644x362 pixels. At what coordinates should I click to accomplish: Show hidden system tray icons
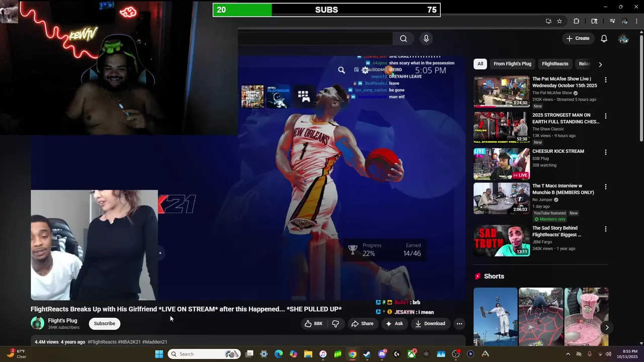[568, 354]
